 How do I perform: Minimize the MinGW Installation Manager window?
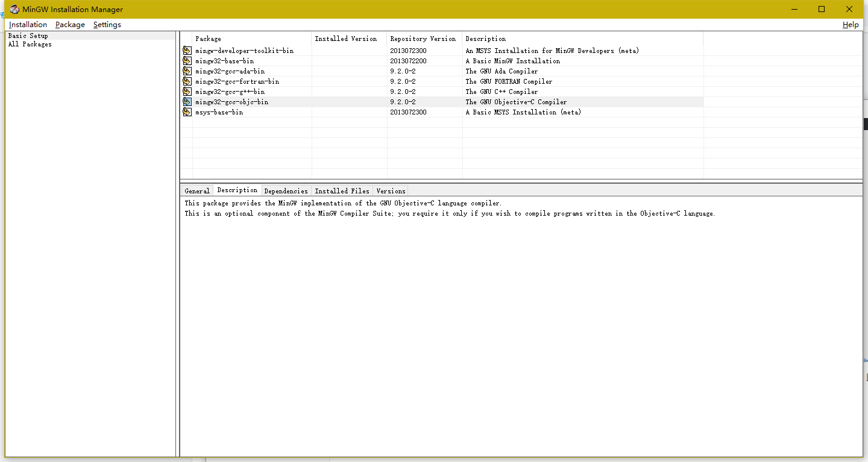794,9
